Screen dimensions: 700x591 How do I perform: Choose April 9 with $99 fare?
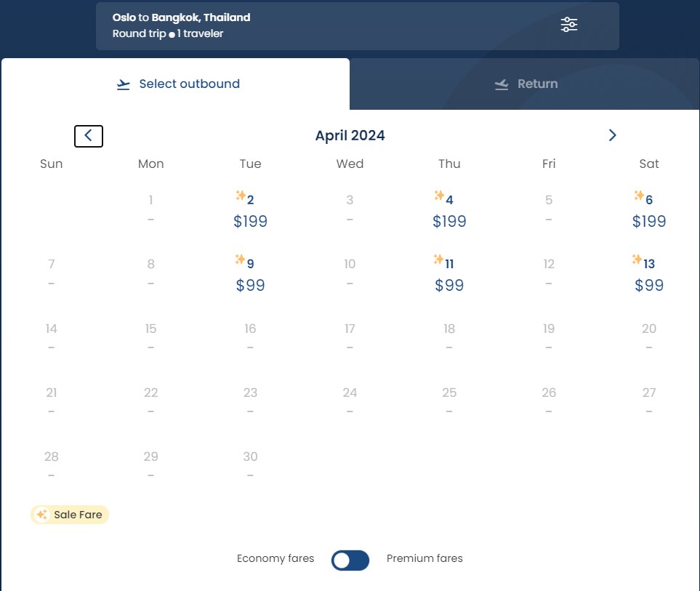pos(250,273)
